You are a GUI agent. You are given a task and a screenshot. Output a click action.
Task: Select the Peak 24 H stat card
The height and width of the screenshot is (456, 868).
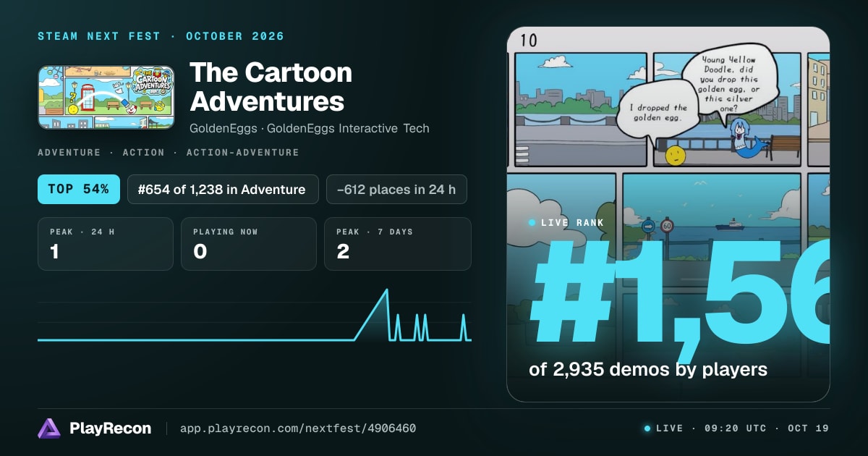(x=106, y=244)
